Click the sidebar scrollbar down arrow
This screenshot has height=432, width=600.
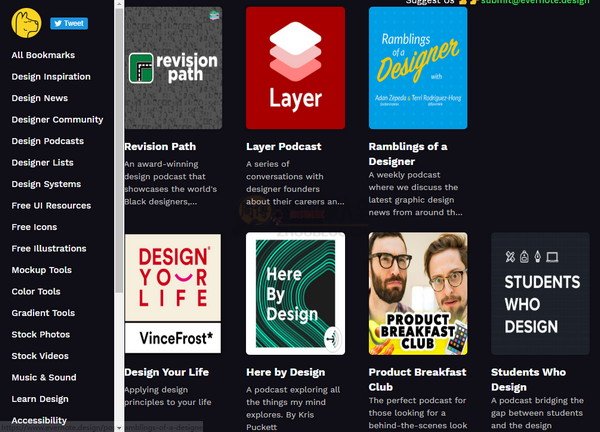[x=119, y=428]
